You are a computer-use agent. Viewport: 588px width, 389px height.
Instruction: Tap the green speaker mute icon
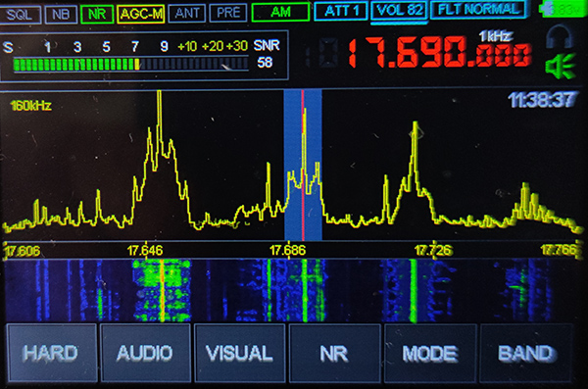coord(561,66)
